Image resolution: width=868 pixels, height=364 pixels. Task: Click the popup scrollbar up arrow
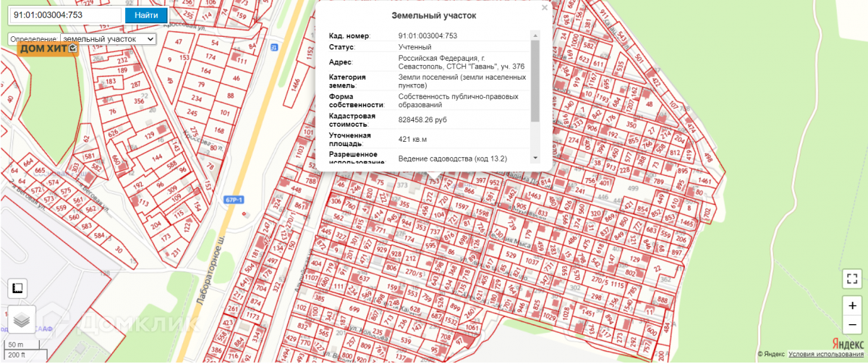pyautogui.click(x=535, y=35)
